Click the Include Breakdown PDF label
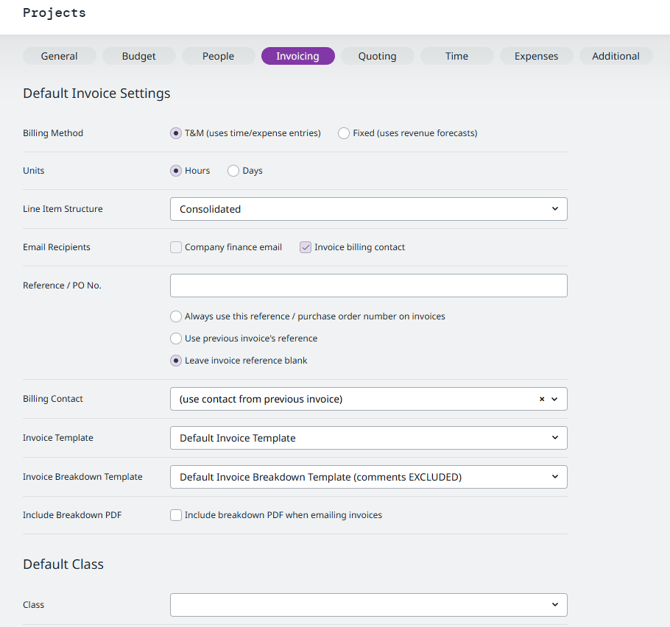The image size is (670, 627). click(72, 515)
